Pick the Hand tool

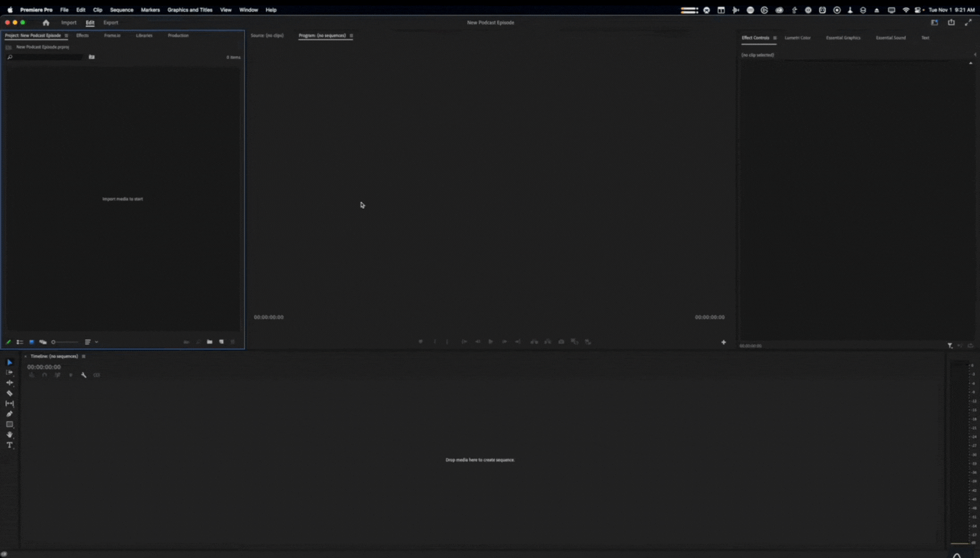10,435
